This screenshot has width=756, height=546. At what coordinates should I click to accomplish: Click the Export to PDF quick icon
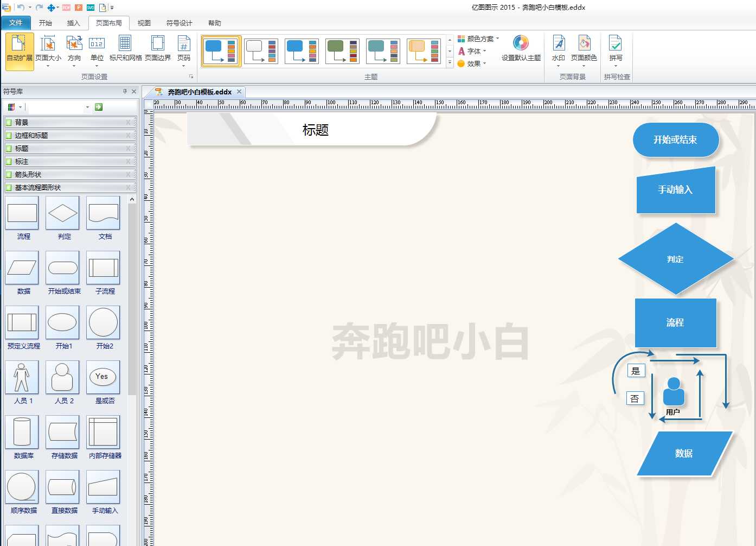coord(67,8)
